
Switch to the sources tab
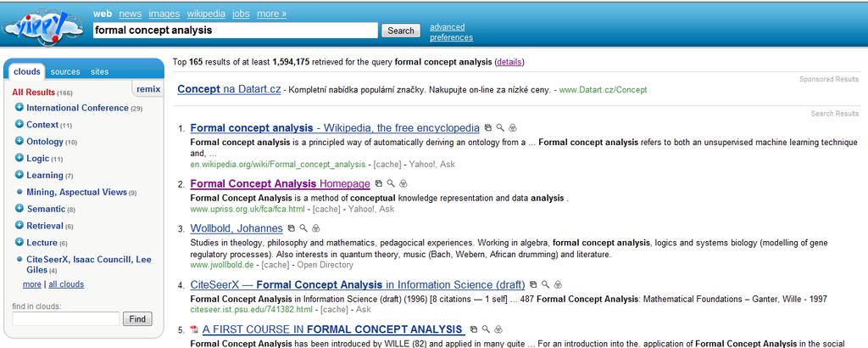click(65, 71)
